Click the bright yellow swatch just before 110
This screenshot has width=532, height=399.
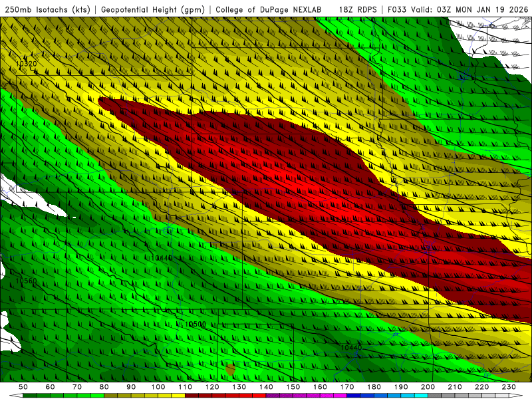coord(178,396)
